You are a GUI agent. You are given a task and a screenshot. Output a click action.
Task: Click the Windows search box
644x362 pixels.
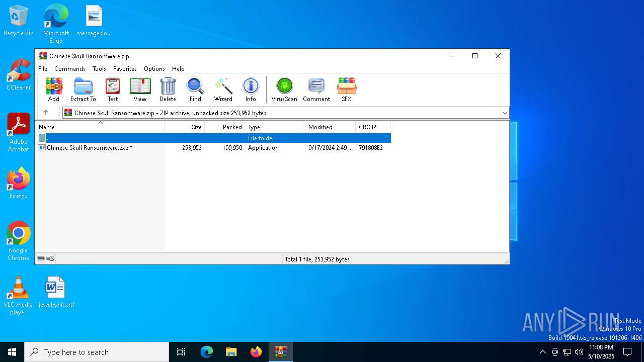click(x=97, y=352)
